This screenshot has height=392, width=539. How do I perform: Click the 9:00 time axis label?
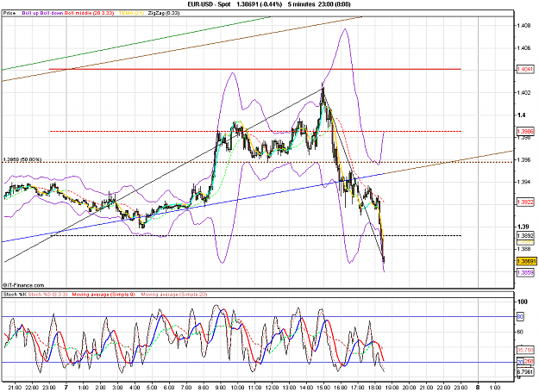tap(221, 388)
